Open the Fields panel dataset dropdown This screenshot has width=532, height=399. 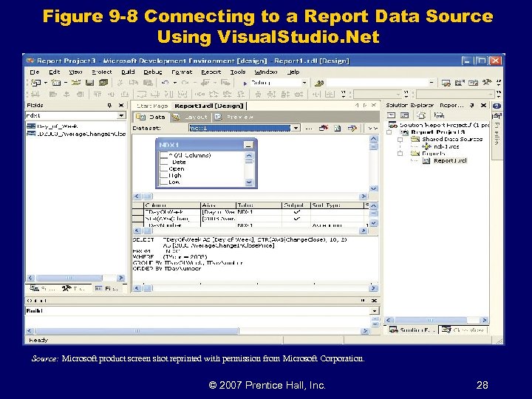pos(121,116)
